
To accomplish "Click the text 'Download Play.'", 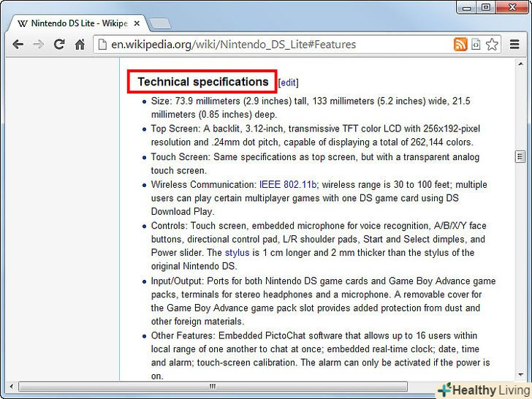I will 183,212.
